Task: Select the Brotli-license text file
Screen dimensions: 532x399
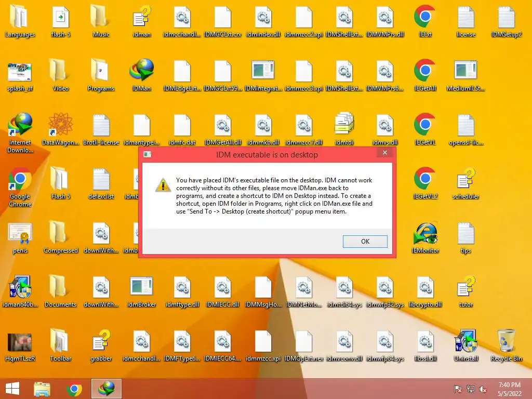Action: coord(101,126)
